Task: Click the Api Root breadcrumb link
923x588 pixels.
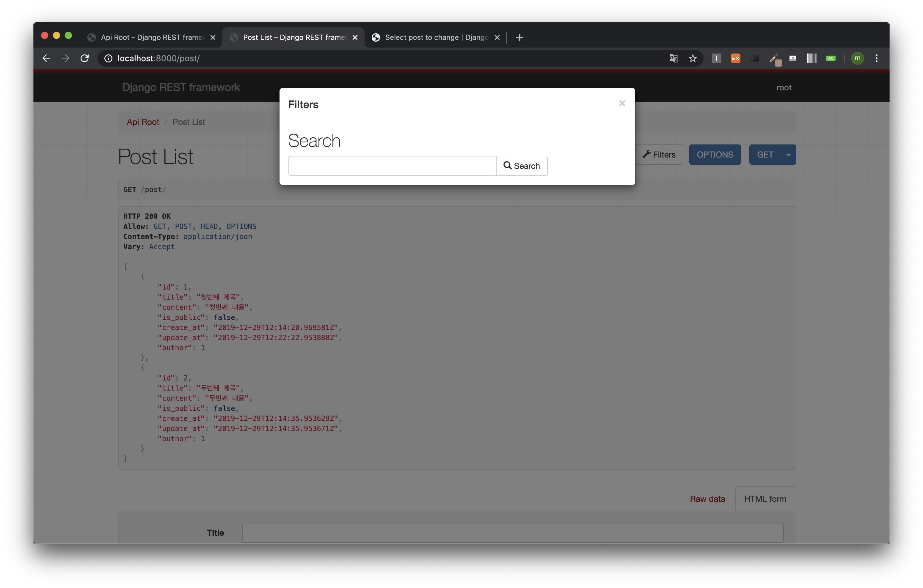Action: coord(143,122)
